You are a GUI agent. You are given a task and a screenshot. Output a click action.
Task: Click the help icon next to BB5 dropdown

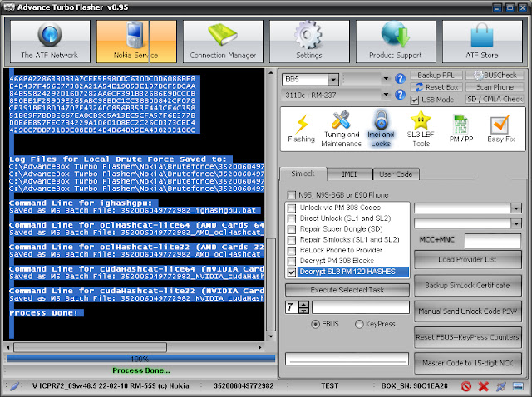click(401, 79)
